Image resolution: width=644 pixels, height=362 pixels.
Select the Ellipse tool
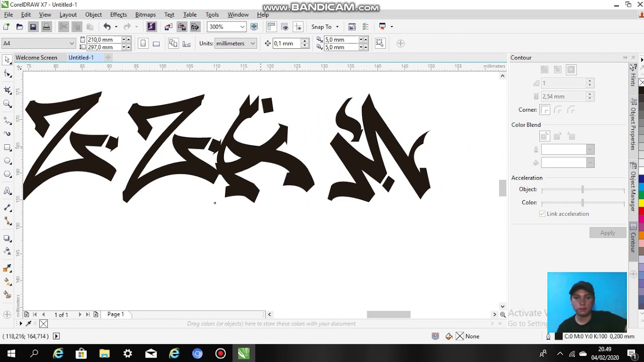tap(8, 161)
